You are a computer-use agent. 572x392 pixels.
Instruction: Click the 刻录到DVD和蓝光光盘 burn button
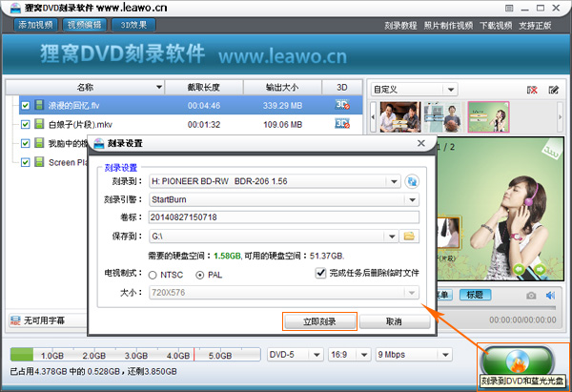tap(518, 361)
